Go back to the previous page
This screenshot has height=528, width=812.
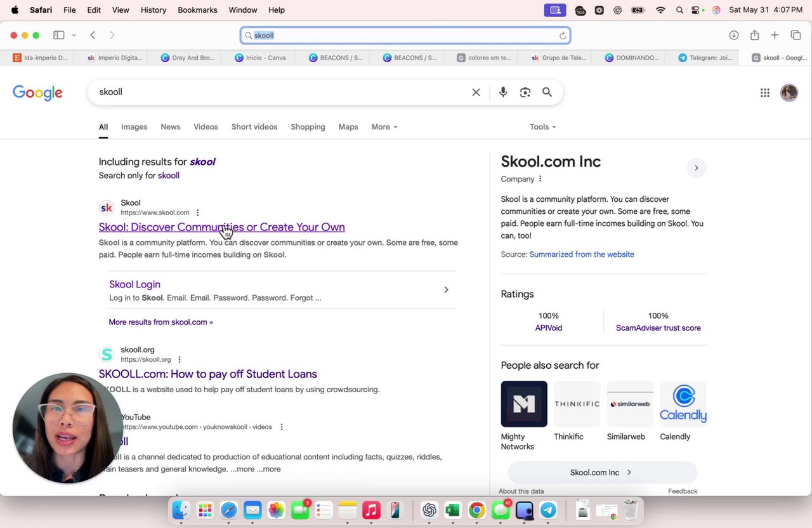[93, 36]
